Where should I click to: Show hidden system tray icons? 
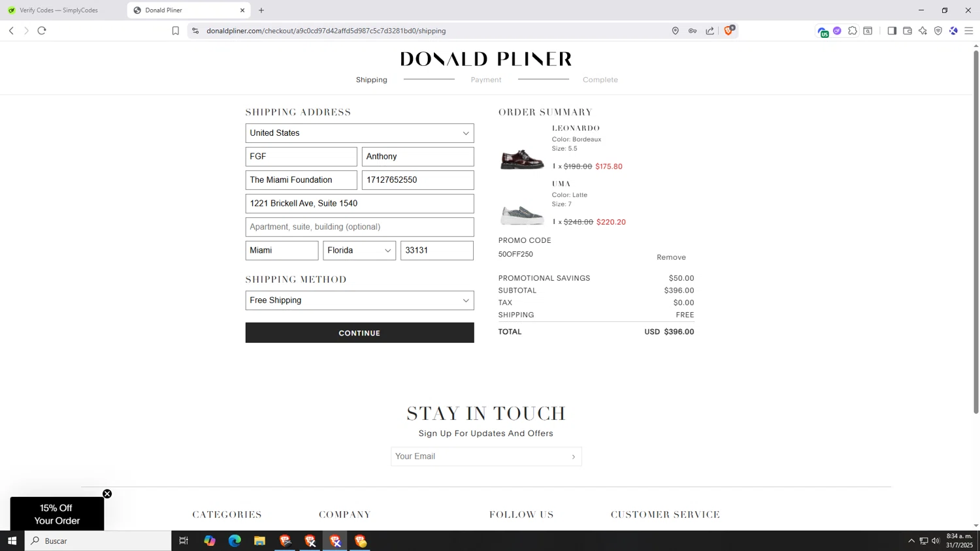[911, 541]
